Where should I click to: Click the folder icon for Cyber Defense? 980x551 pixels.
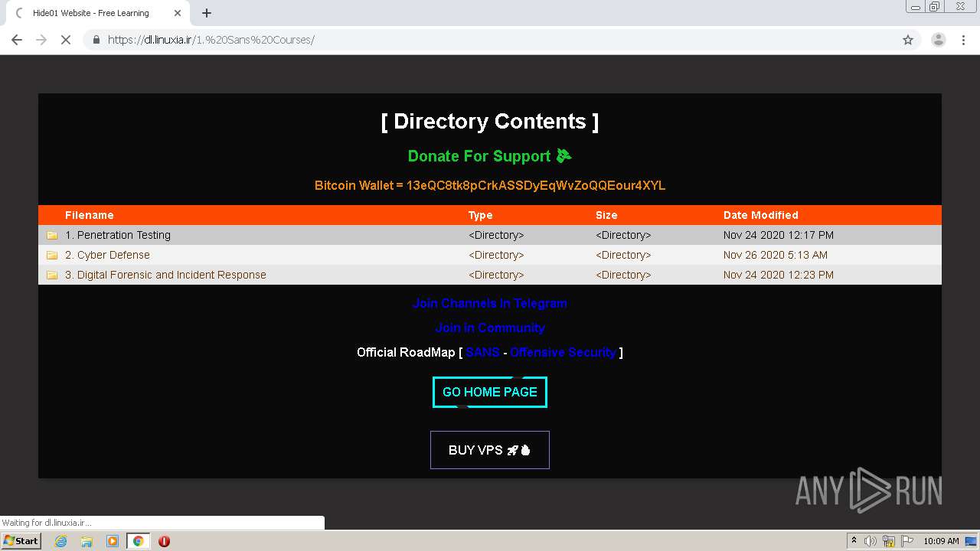click(x=52, y=256)
